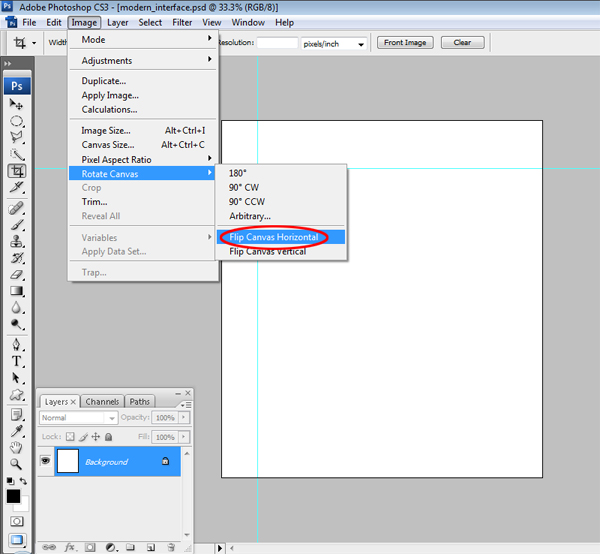Add a layer style (fx)
Image resolution: width=600 pixels, height=554 pixels.
[x=70, y=547]
